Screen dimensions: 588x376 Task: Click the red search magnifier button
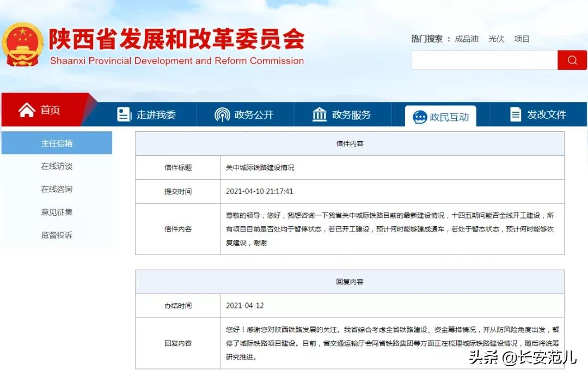[572, 60]
